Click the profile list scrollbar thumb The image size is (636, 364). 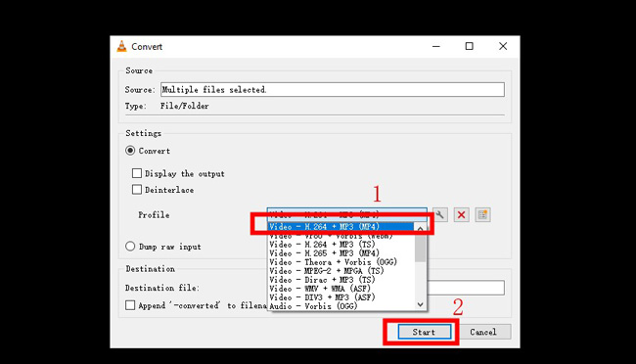pyautogui.click(x=420, y=248)
